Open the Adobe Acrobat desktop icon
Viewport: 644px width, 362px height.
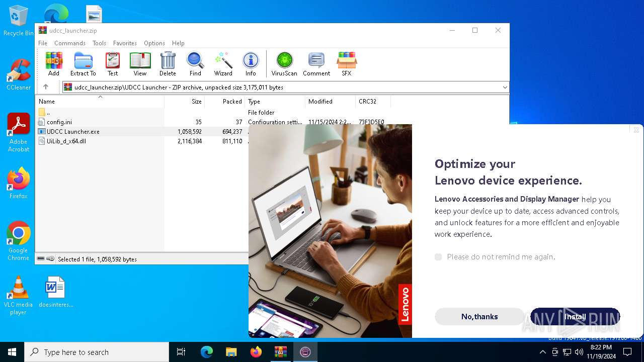(x=19, y=133)
